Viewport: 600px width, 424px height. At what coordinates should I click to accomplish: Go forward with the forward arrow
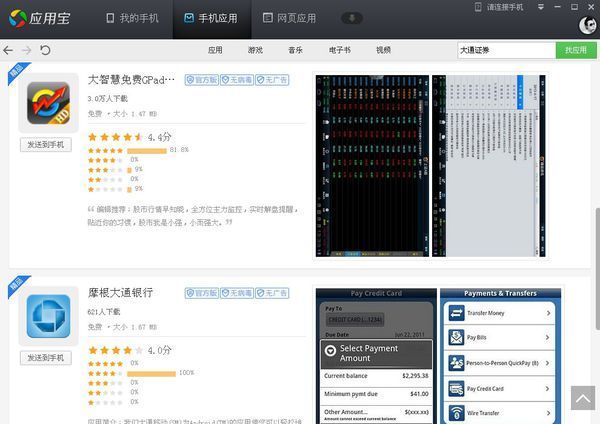coord(26,50)
